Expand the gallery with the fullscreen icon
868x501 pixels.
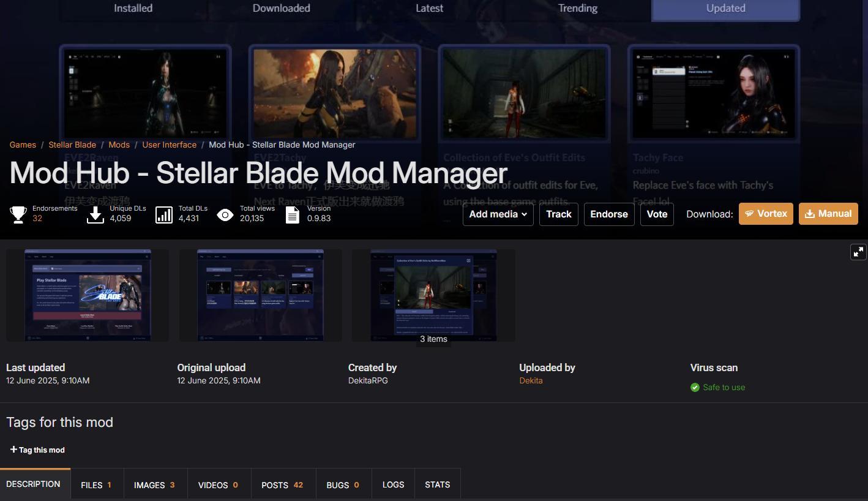coord(857,252)
